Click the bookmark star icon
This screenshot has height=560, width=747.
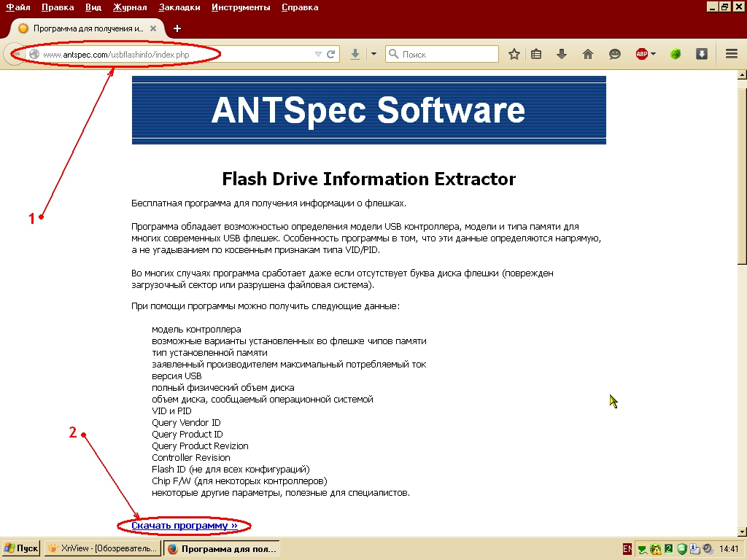pyautogui.click(x=514, y=54)
